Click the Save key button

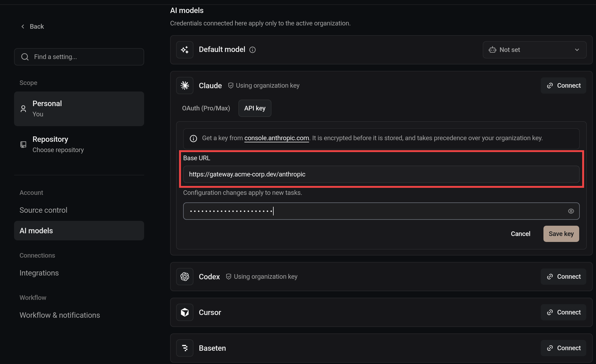(561, 234)
